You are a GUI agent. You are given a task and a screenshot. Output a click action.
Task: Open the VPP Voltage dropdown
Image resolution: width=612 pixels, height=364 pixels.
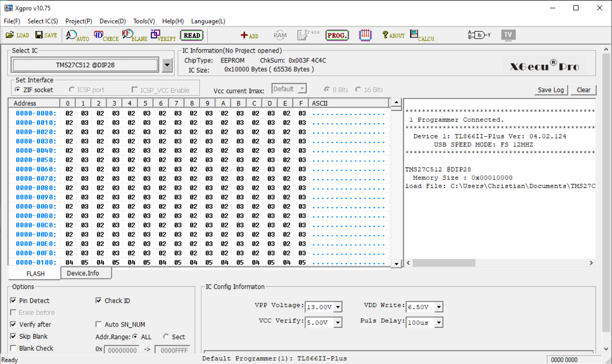[x=338, y=307]
